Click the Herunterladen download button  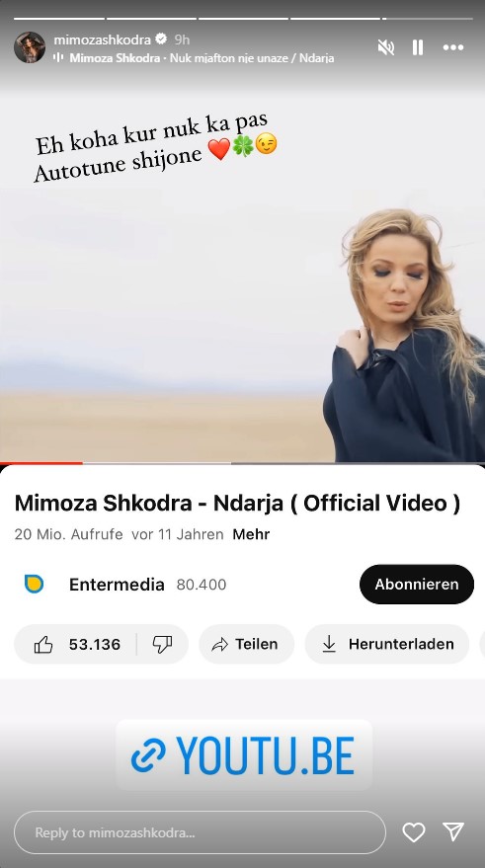coord(387,644)
